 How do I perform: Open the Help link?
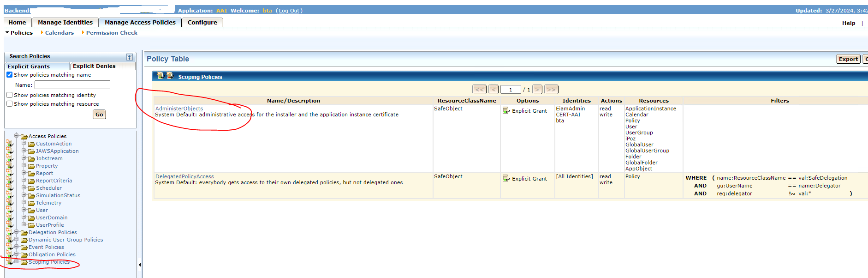[x=848, y=23]
